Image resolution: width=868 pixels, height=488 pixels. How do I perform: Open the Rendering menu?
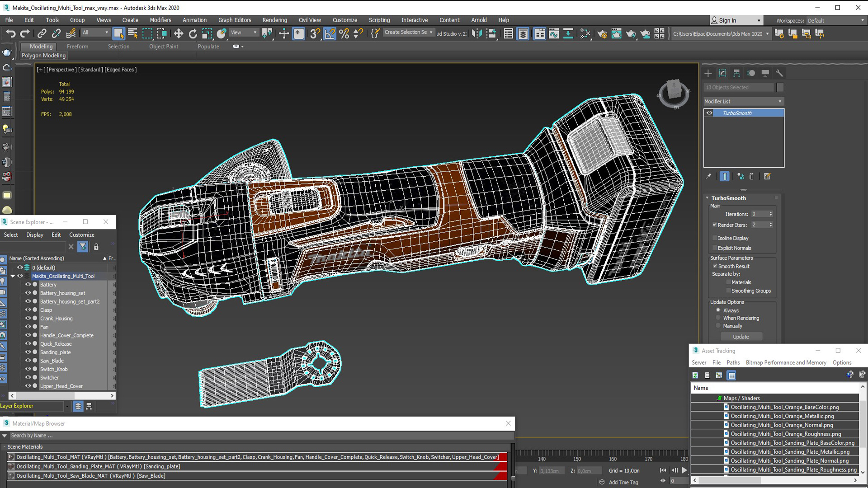(x=274, y=20)
